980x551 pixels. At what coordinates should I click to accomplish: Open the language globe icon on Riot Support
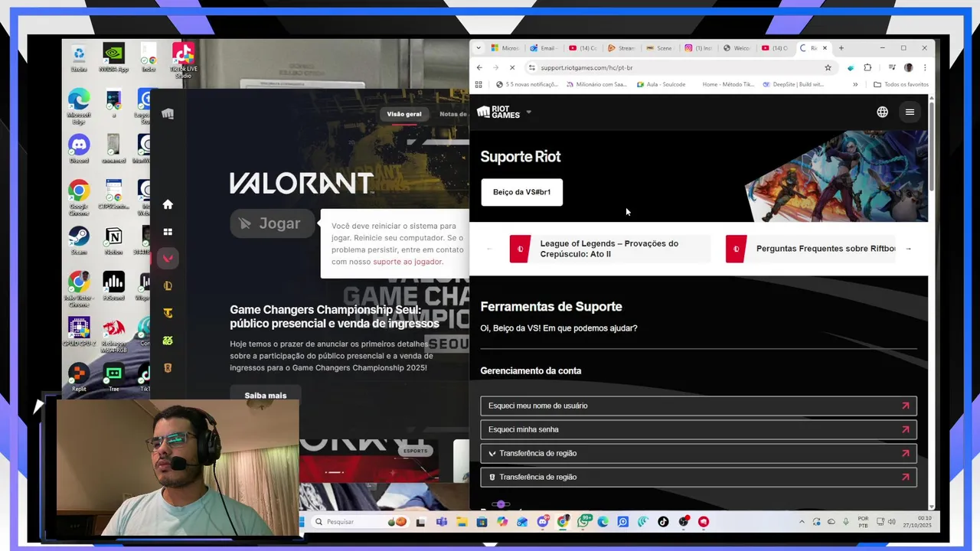pyautogui.click(x=882, y=112)
